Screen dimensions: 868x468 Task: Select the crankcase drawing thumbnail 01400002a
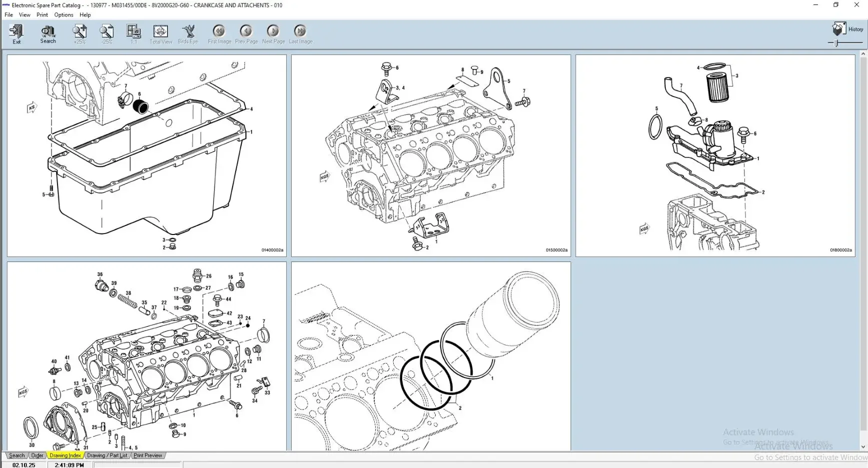pos(146,155)
